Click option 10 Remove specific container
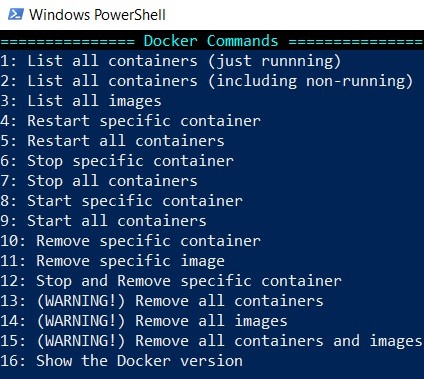The width and height of the screenshot is (424, 379). pyautogui.click(x=130, y=241)
